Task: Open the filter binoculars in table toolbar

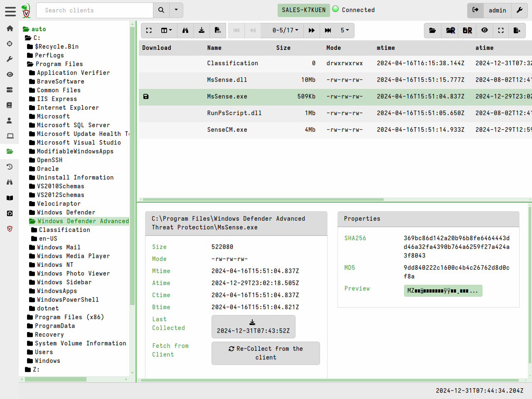Action: (185, 30)
